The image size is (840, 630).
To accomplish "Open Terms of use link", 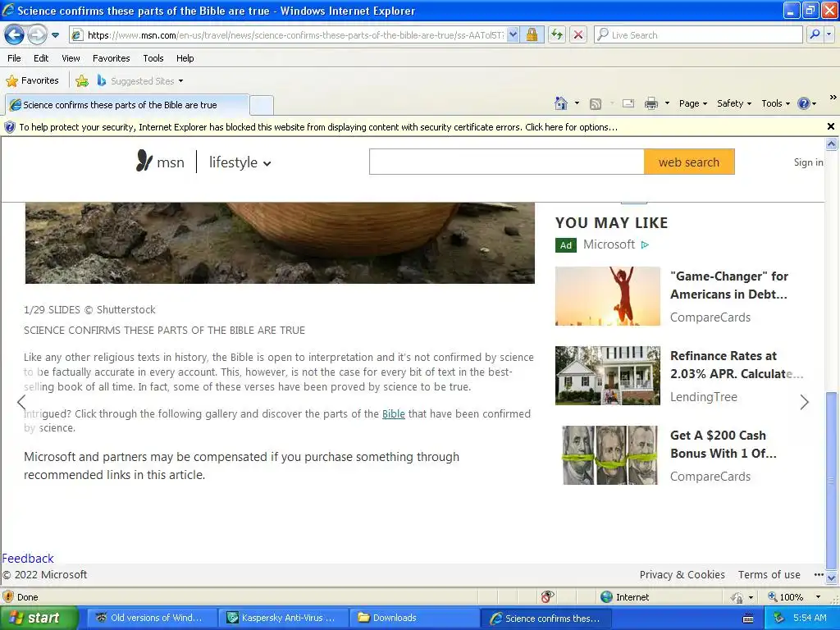I will [x=769, y=574].
